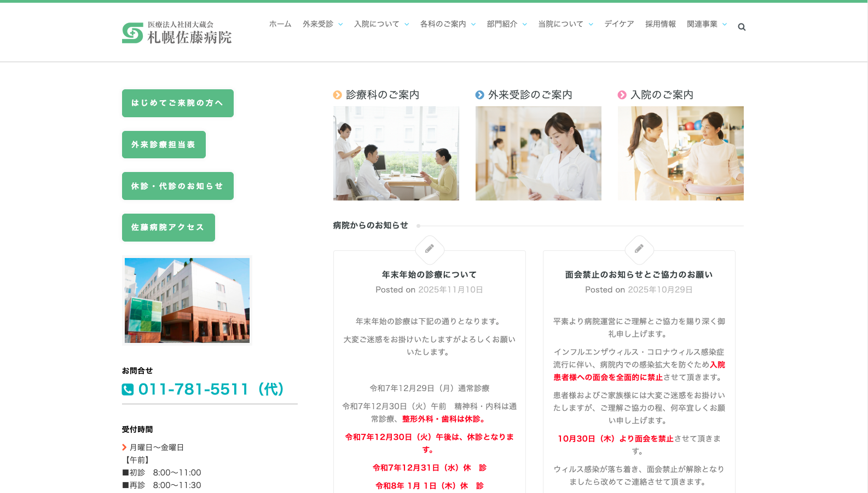This screenshot has height=493, width=868.
Task: Select the デイケア menu item
Action: [x=619, y=24]
